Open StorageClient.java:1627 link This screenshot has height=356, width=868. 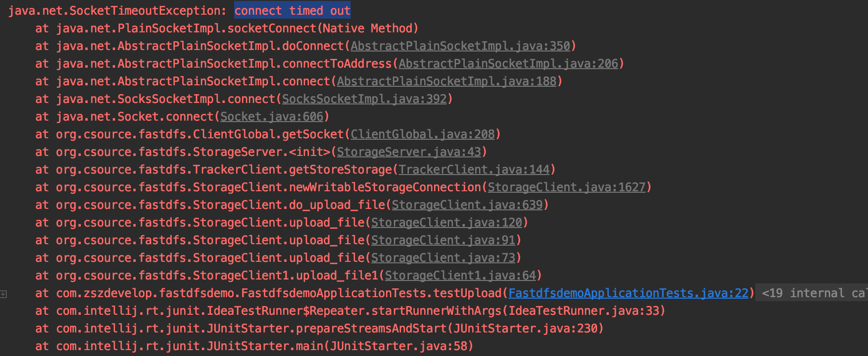567,187
